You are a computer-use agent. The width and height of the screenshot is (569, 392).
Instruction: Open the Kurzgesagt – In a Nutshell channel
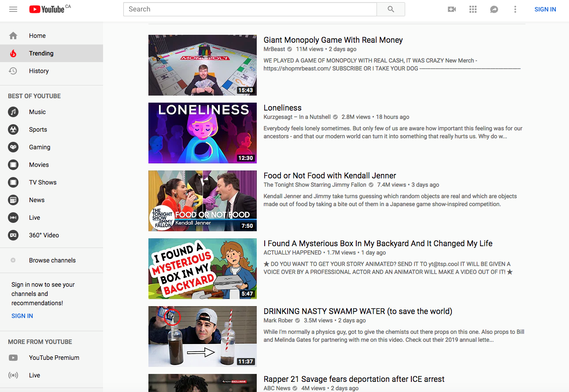tap(297, 117)
